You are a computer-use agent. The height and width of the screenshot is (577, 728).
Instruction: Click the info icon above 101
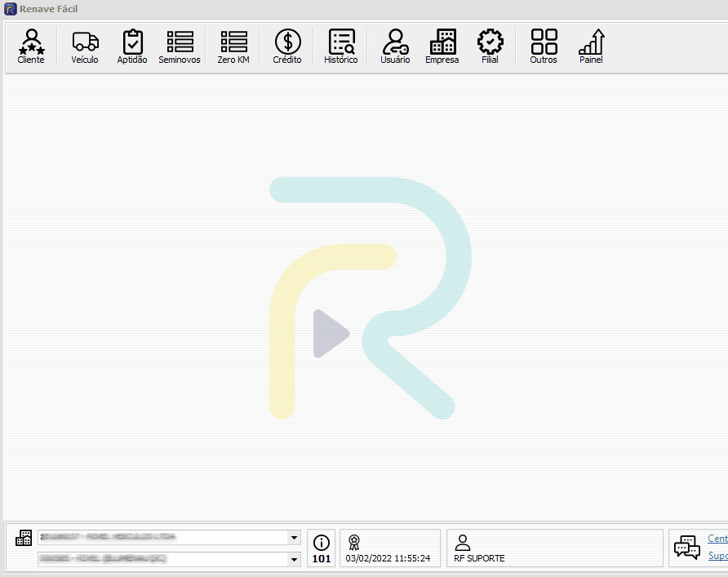pos(322,542)
